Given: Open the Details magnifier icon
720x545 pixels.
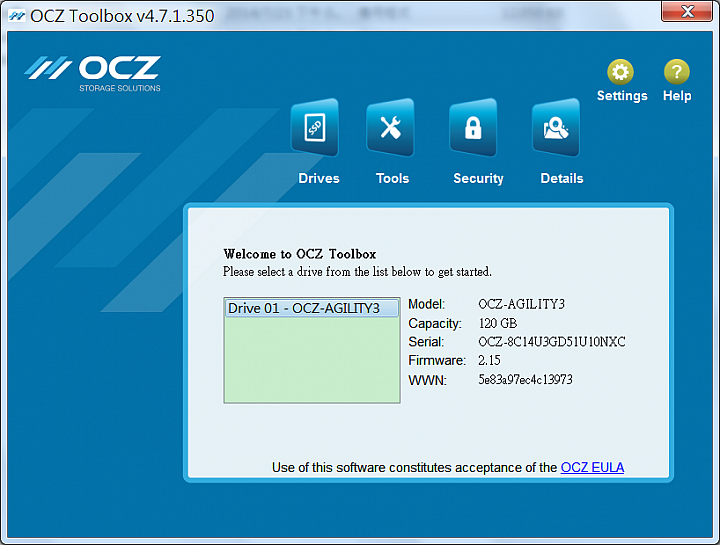Looking at the screenshot, I should pos(556,128).
